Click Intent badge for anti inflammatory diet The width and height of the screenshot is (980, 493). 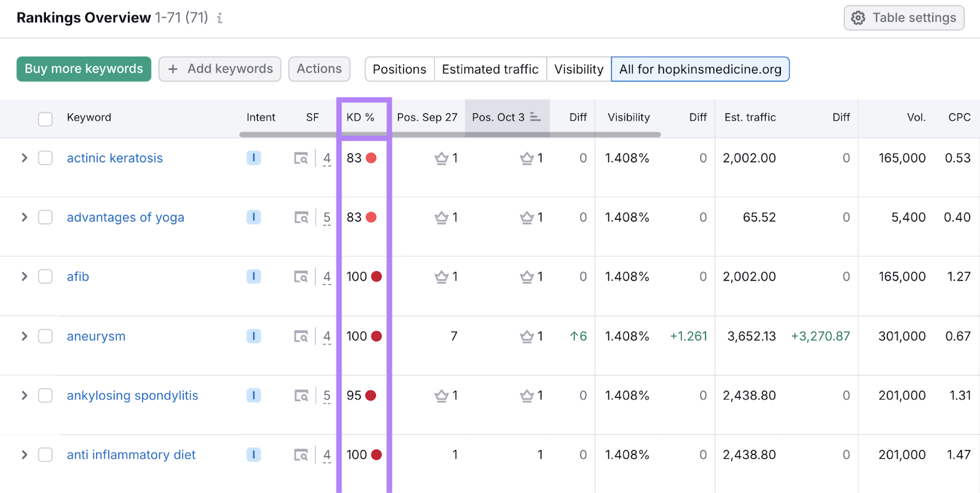click(x=254, y=455)
